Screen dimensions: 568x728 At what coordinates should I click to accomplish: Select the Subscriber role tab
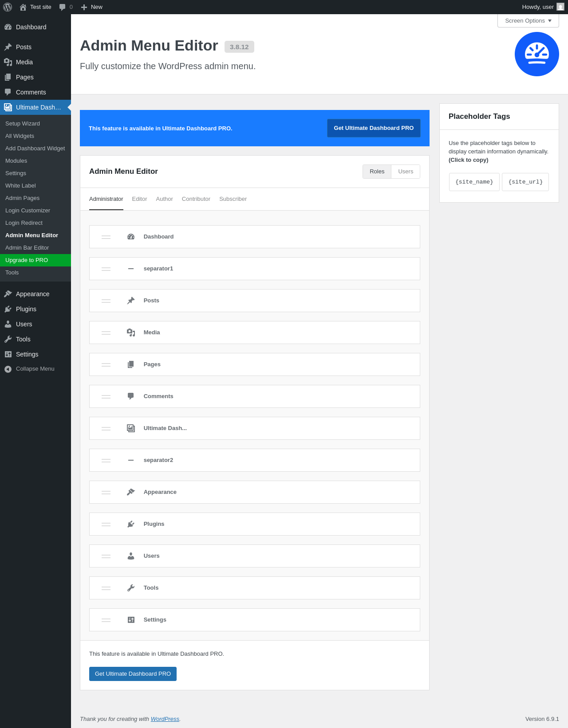[233, 199]
